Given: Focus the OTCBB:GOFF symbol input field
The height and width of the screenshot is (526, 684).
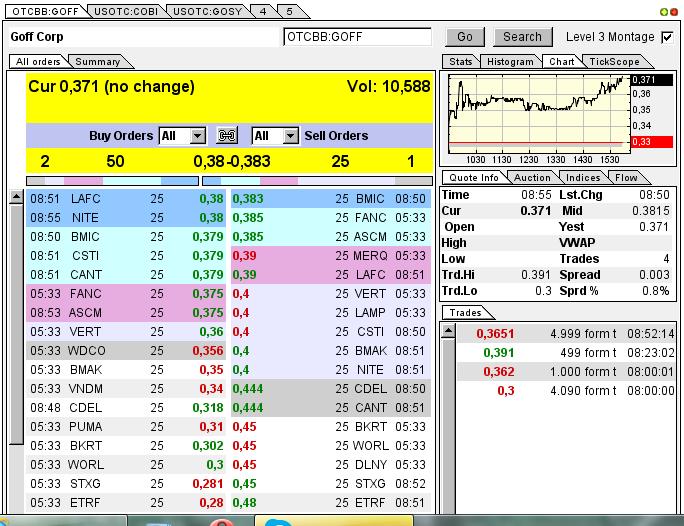Looking at the screenshot, I should 357,37.
